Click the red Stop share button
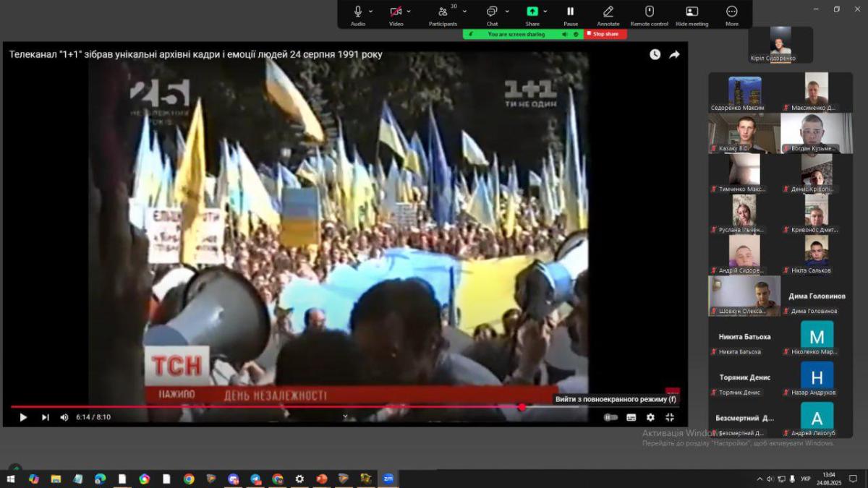 click(605, 34)
